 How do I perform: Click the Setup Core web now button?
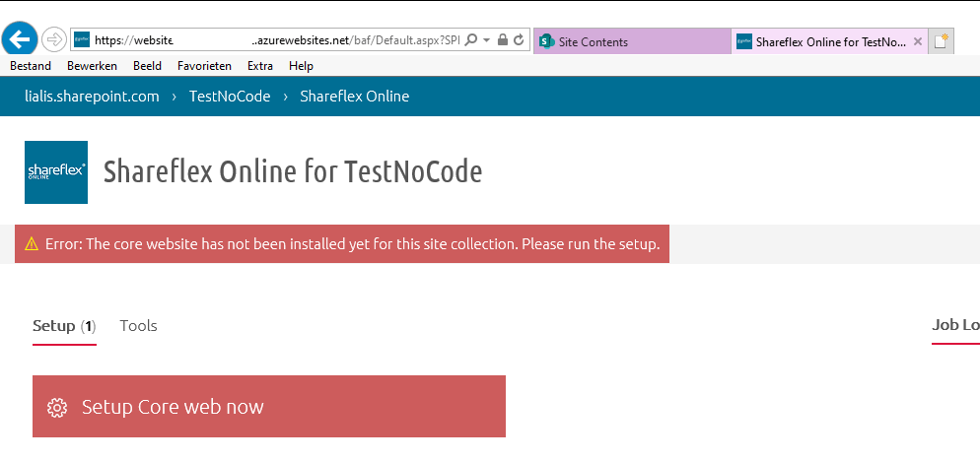269,407
